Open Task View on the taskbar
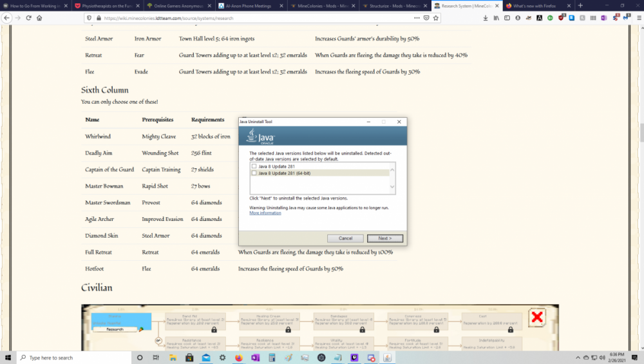Screen dimensions: 644x364 click(156, 358)
